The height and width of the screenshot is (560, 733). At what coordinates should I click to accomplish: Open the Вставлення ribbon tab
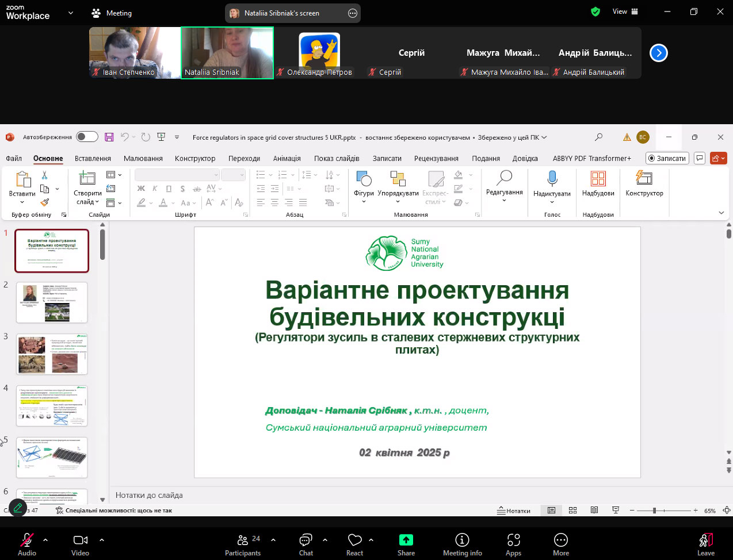pos(93,158)
